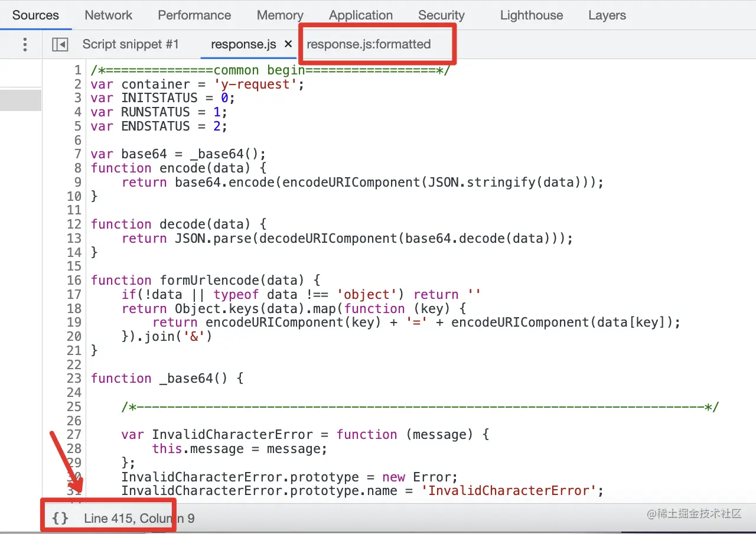
Task: Click the Line 415, Column 9 status
Action: point(139,519)
